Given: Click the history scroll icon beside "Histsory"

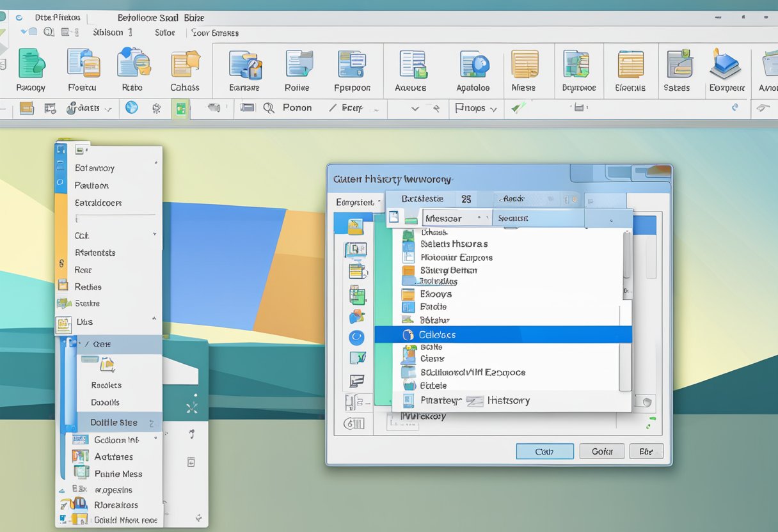Looking at the screenshot, I should tap(475, 400).
